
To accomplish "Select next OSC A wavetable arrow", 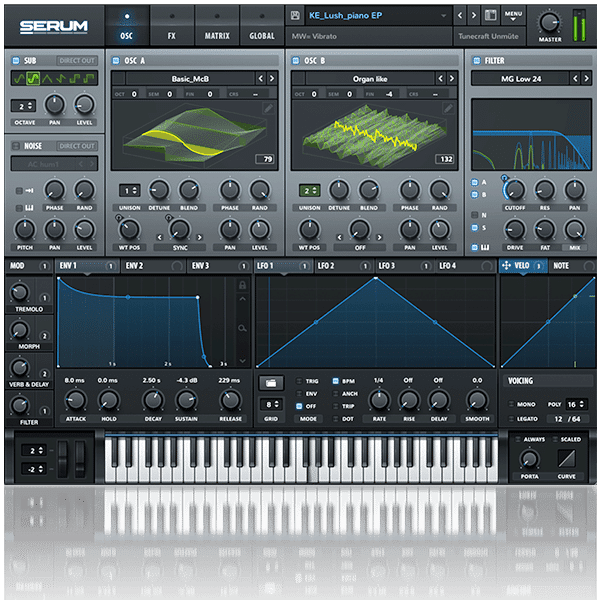I will [272, 78].
